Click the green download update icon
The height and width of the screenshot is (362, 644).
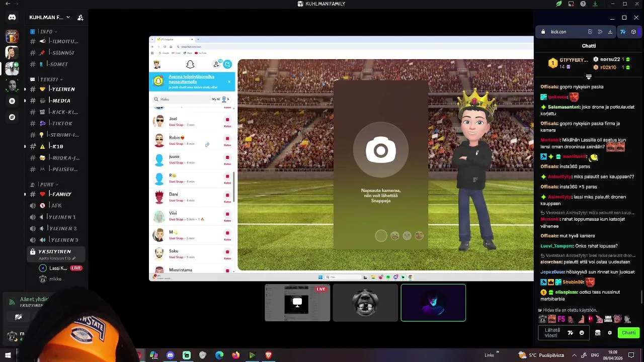click(x=595, y=4)
